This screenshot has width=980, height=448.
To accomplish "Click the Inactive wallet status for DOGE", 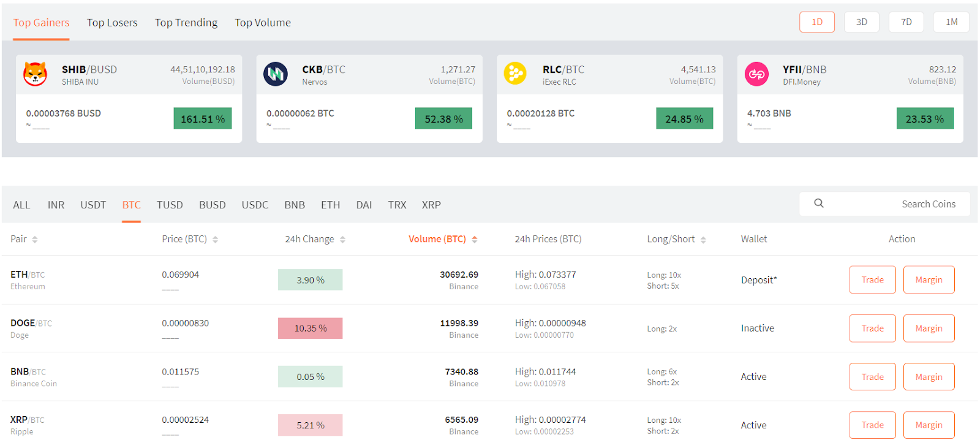I will click(758, 328).
